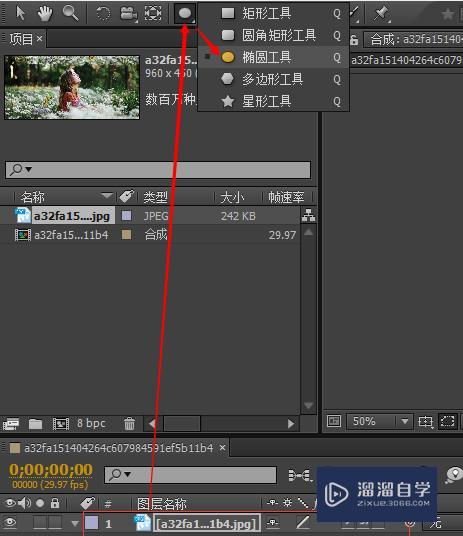Hide layer 1 with eye toggle
Image resolution: width=463 pixels, height=536 pixels.
pos(10,522)
